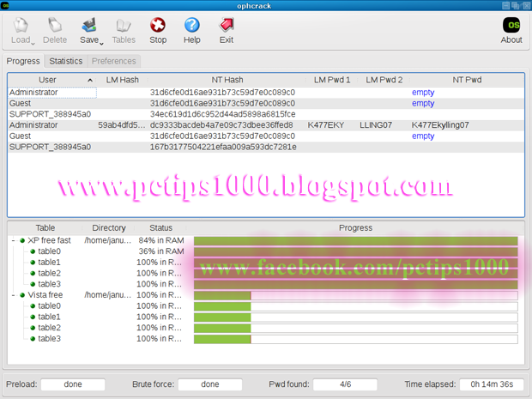Screen dimensions: 532x399
Task: Click the Time elapsed 0h 14m 36s field
Action: (492, 384)
